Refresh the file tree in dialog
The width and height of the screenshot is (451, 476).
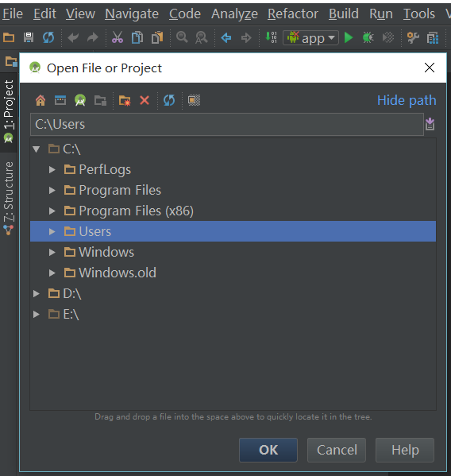coord(169,100)
